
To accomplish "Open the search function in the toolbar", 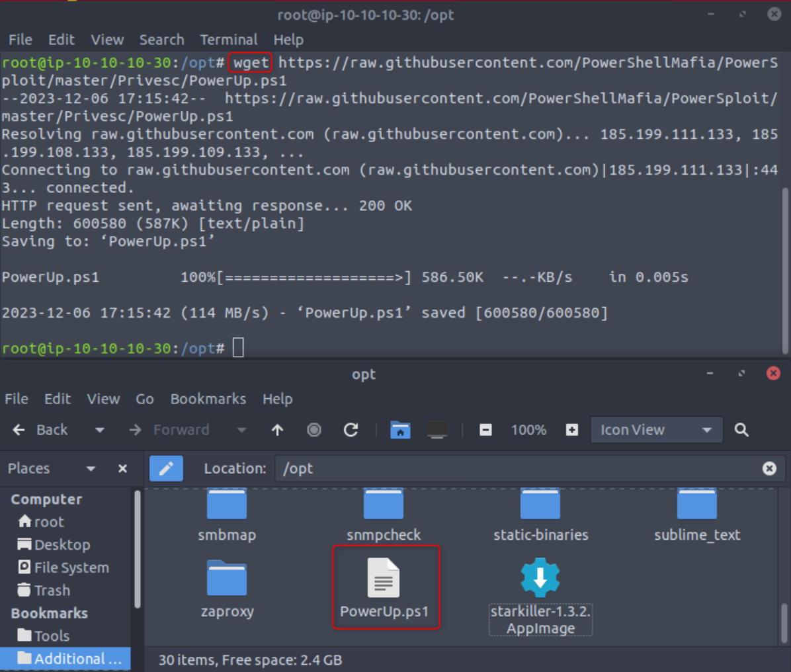I will [741, 430].
